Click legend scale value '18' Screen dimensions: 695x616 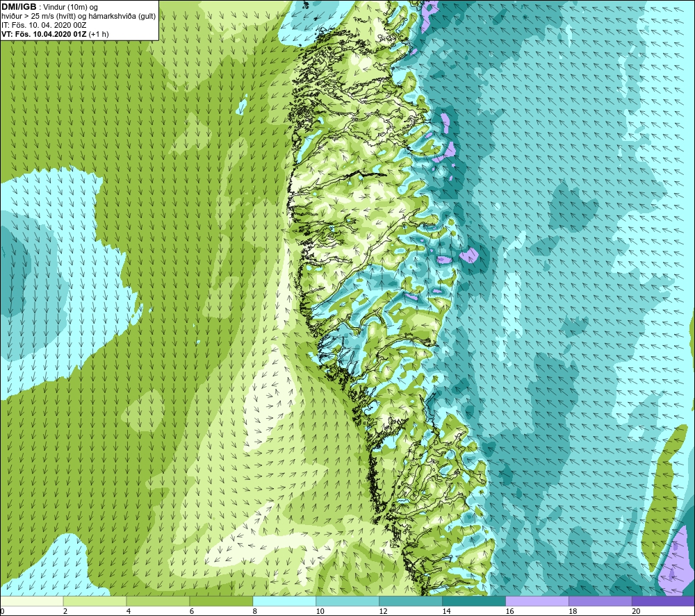(573, 611)
